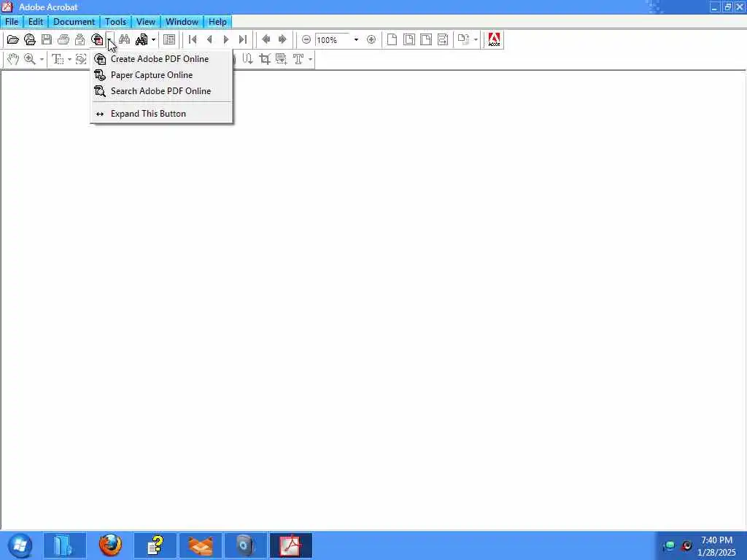The image size is (747, 560).
Task: Select the Graphics Select tool
Action: click(81, 60)
